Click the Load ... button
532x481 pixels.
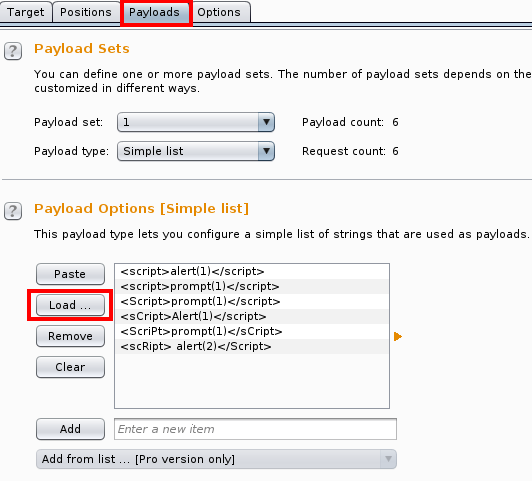point(70,305)
